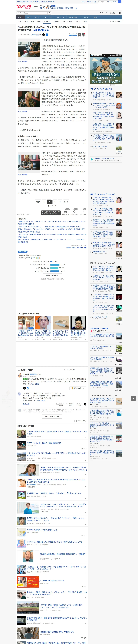The height and width of the screenshot is (644, 138).
Task: Click もっと見る(742件) comments button
Action: pos(52,416)
